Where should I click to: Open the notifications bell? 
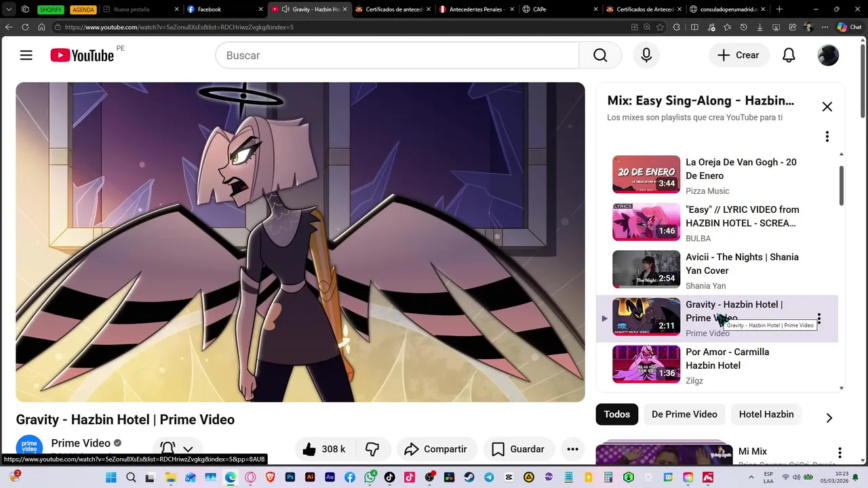pos(789,56)
